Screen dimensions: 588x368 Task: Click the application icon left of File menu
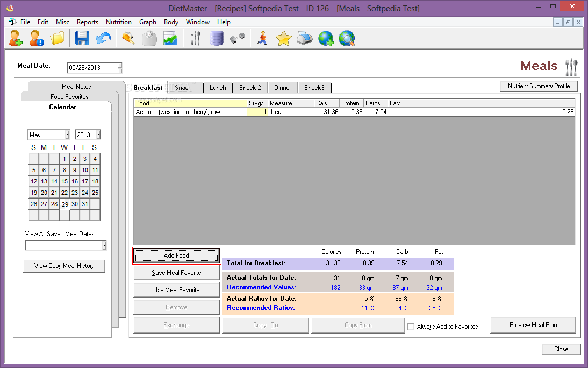12,22
